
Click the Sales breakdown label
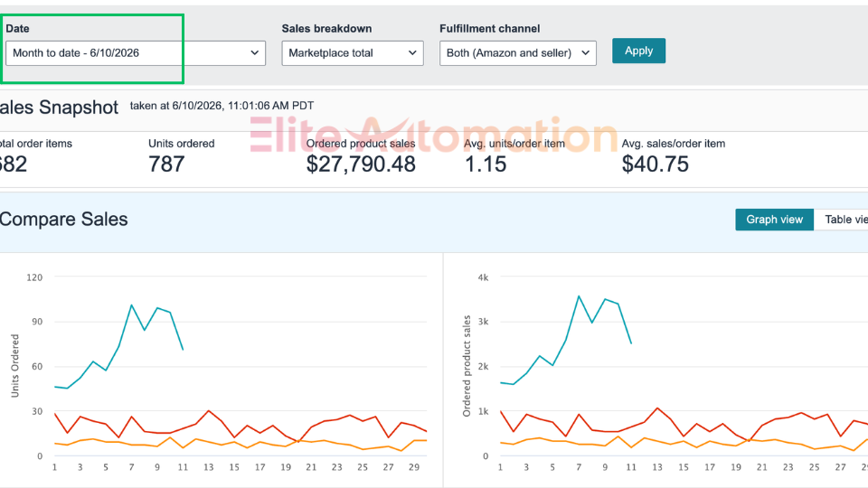coord(326,29)
